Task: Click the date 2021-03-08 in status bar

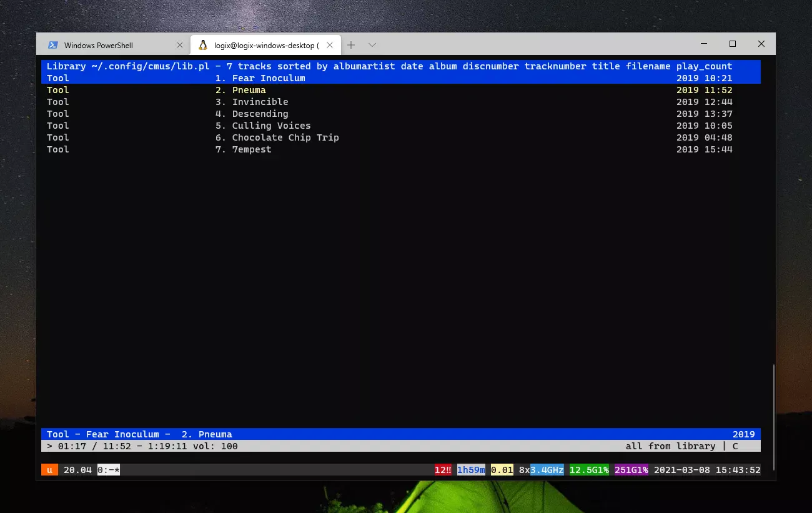Action: pos(682,470)
